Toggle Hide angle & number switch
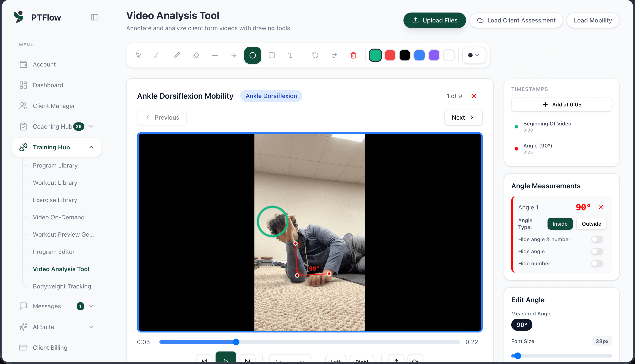 (x=597, y=239)
